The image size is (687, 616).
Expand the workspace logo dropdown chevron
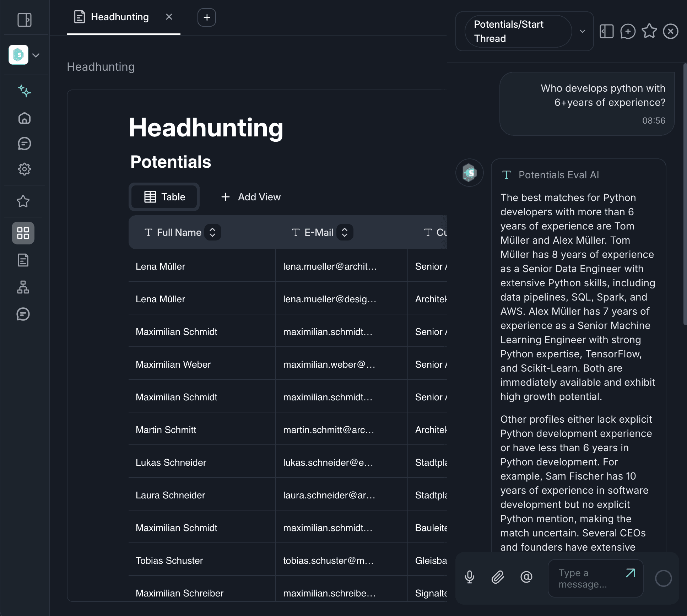36,55
